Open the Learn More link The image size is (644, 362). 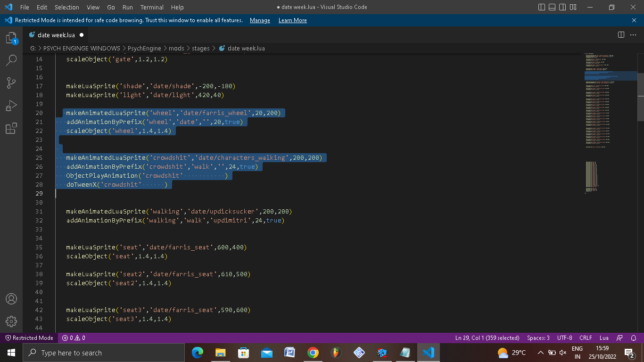point(292,20)
